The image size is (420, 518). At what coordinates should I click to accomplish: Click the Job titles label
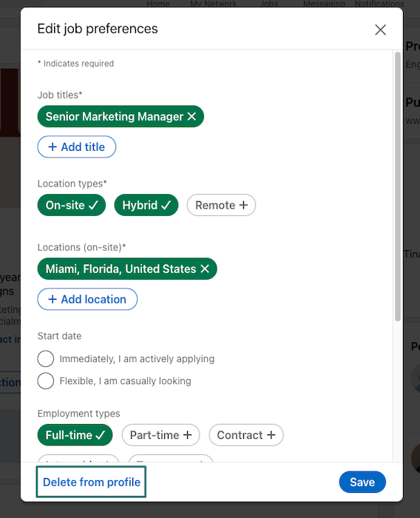pyautogui.click(x=59, y=95)
